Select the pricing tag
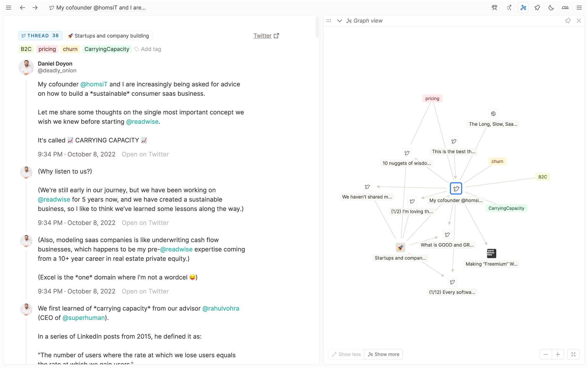588x368 pixels. [47, 49]
